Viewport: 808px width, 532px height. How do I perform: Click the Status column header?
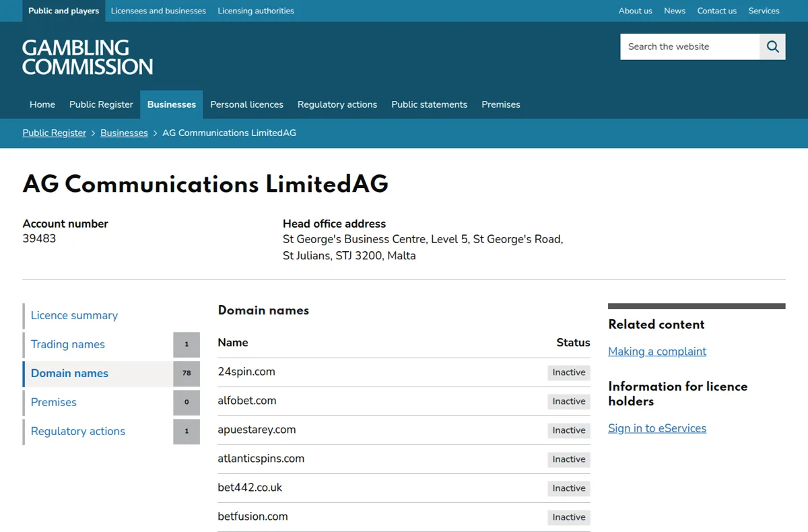(573, 343)
